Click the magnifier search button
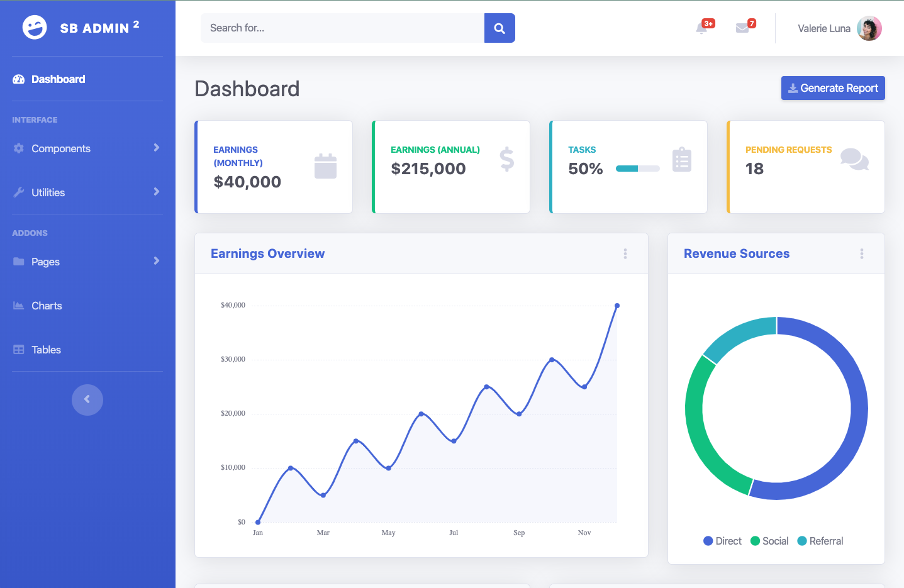Image resolution: width=904 pixels, height=588 pixels. click(499, 28)
